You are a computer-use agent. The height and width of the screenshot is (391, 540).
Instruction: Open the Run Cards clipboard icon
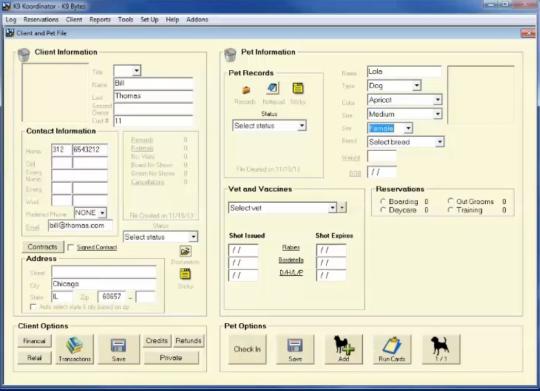click(x=392, y=349)
